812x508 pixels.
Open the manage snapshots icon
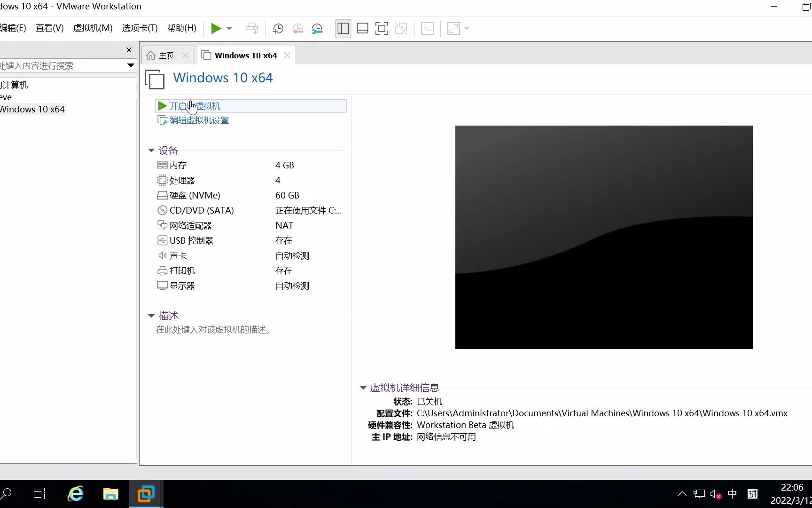click(x=317, y=28)
